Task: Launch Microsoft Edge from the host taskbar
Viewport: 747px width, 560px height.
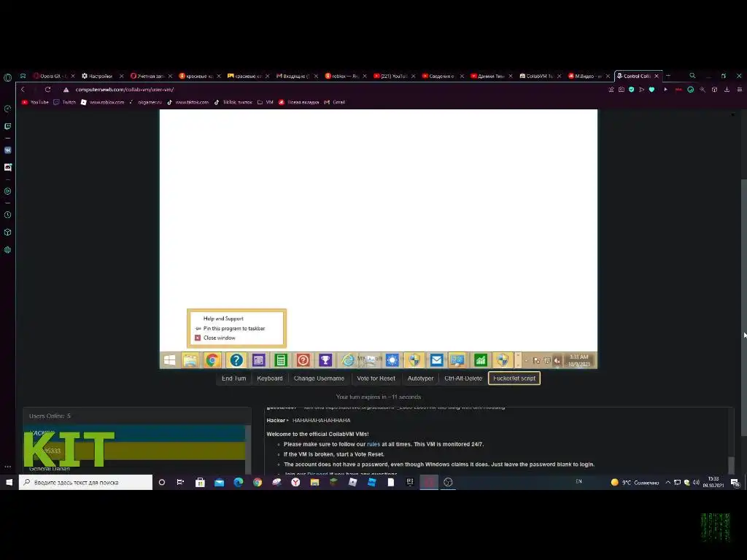Action: 239,483
